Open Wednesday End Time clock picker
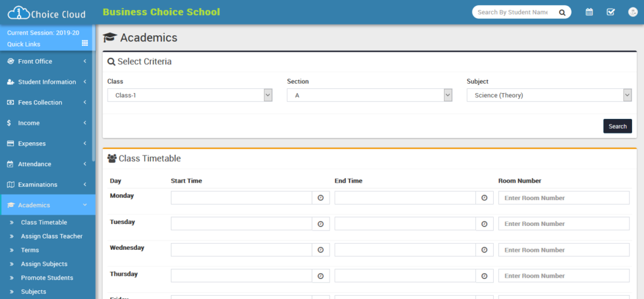This screenshot has width=644, height=299. tap(485, 250)
